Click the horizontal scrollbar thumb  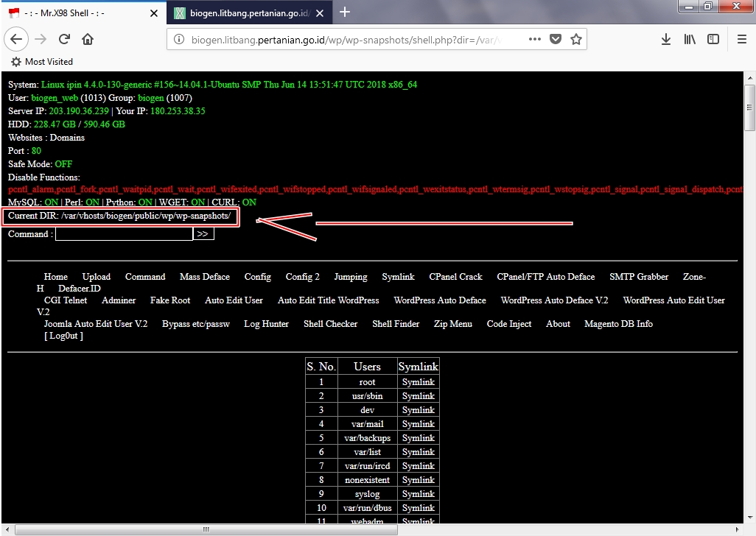click(206, 529)
